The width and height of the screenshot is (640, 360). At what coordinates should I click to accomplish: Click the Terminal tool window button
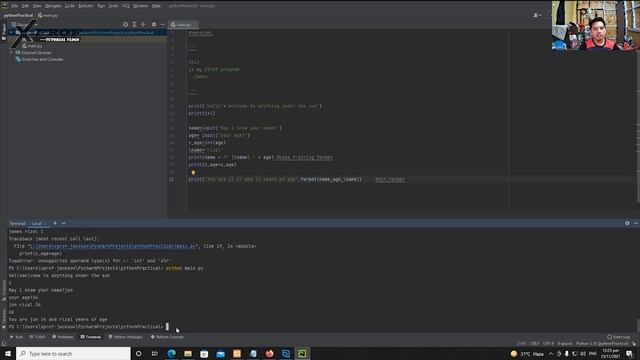coord(91,337)
